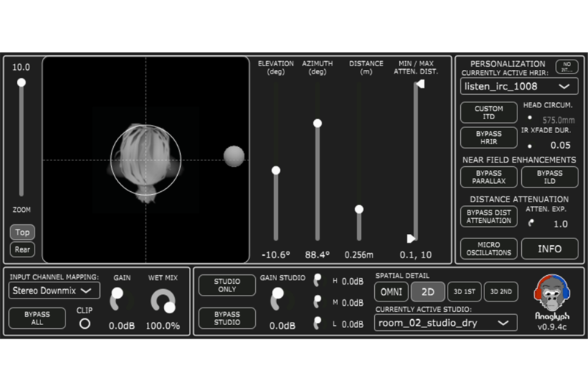This screenshot has width=588, height=392.
Task: Expand the Stereo Downmix channel mapping dropdown
Action: click(x=55, y=291)
